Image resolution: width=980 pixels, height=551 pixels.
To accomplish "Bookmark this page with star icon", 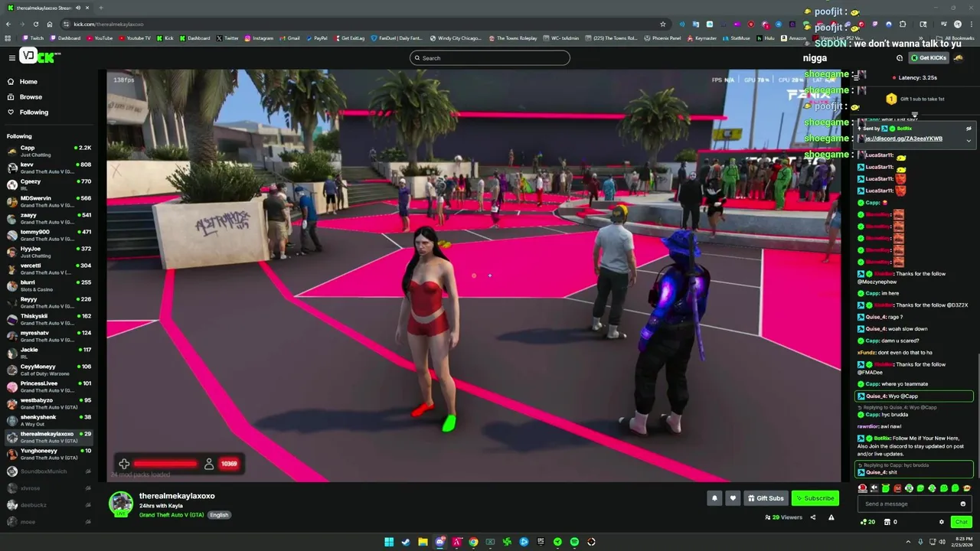I will [662, 24].
